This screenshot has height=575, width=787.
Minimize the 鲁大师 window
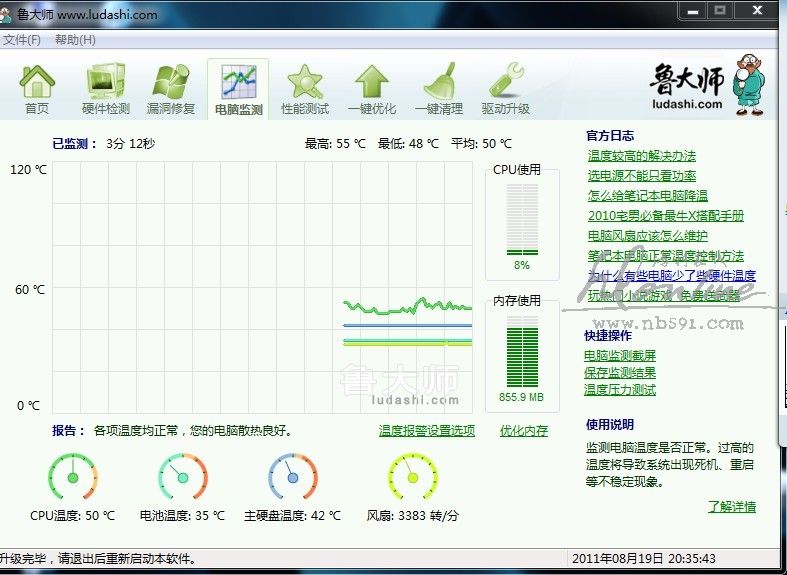(694, 11)
